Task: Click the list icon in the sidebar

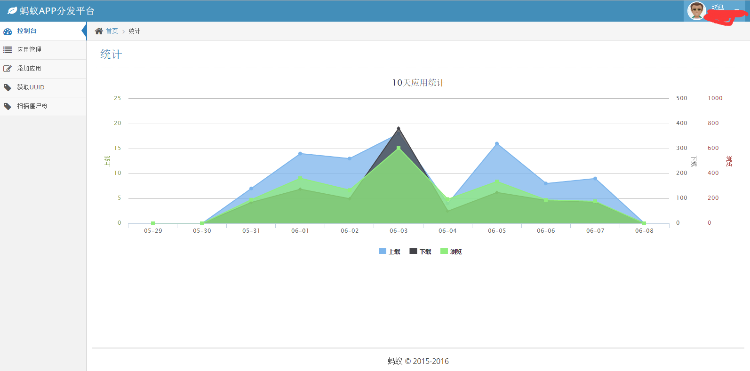Action: tap(7, 50)
